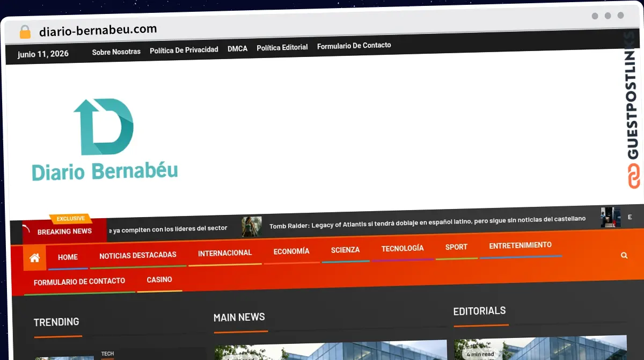Screen dimensions: 644x360
Task: Click the diario-bernabeu.com address text
Action: point(98,30)
